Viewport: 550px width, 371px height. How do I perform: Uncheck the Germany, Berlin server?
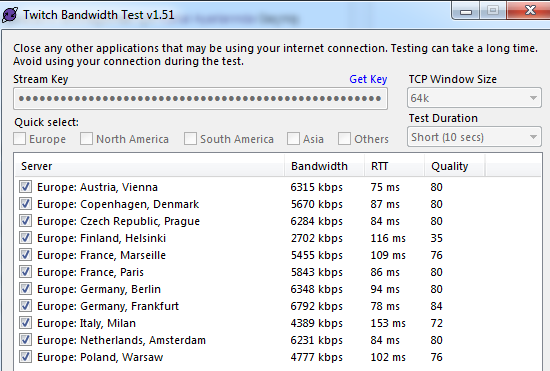(x=26, y=289)
